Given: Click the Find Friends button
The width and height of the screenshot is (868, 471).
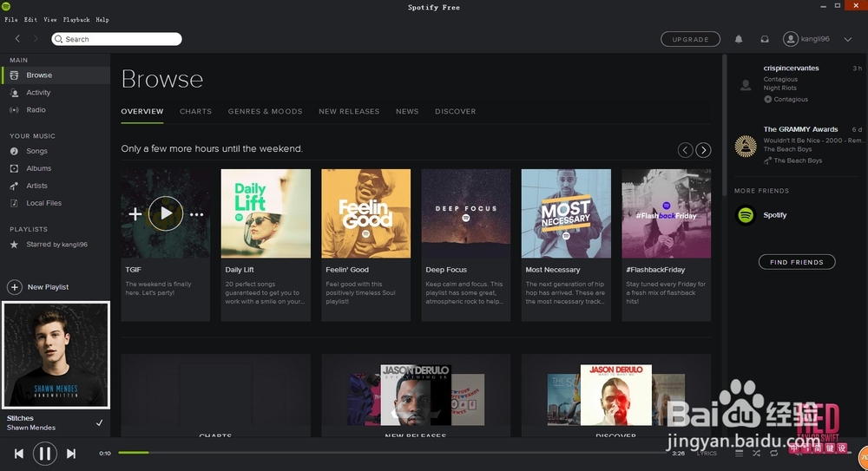Looking at the screenshot, I should tap(797, 262).
